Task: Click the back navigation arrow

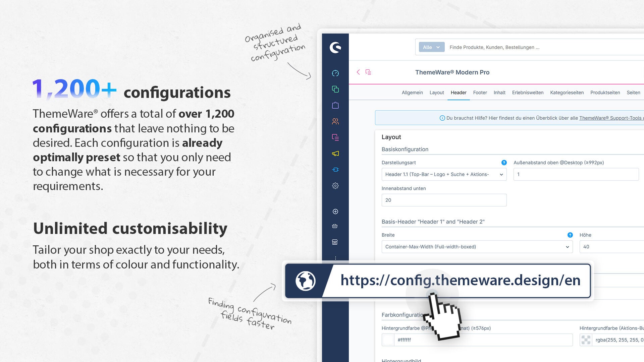Action: coord(358,72)
